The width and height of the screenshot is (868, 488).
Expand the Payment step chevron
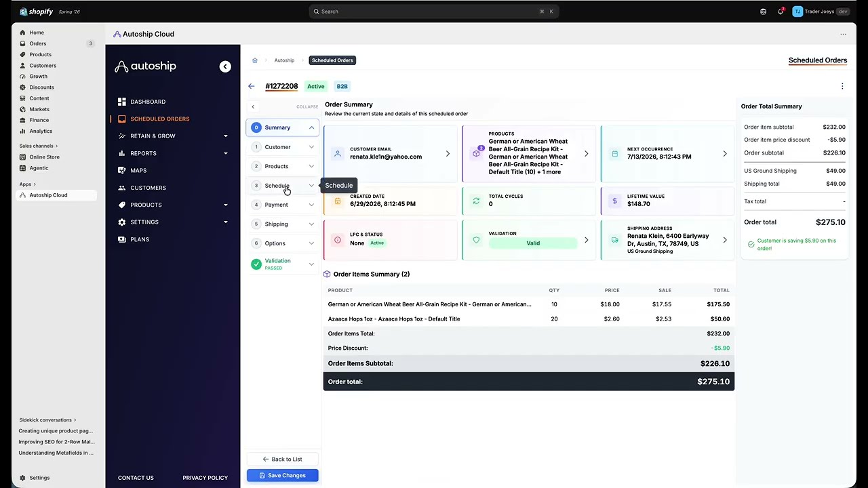(x=311, y=205)
